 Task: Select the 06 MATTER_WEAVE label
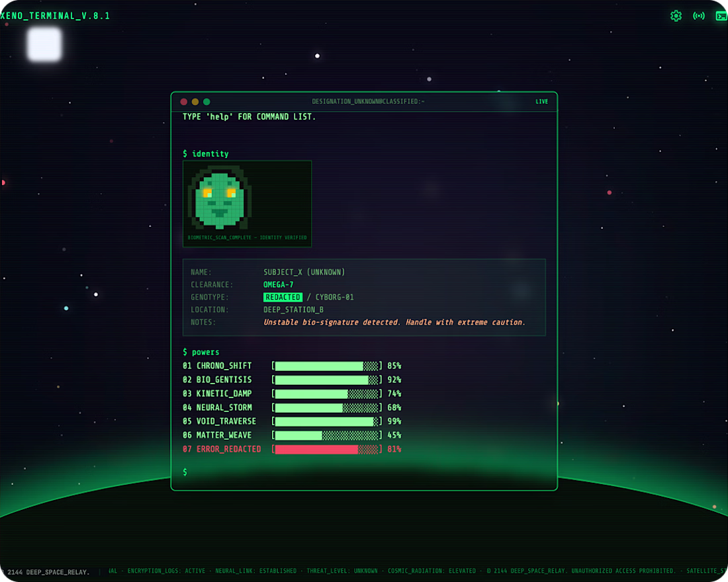click(x=217, y=435)
